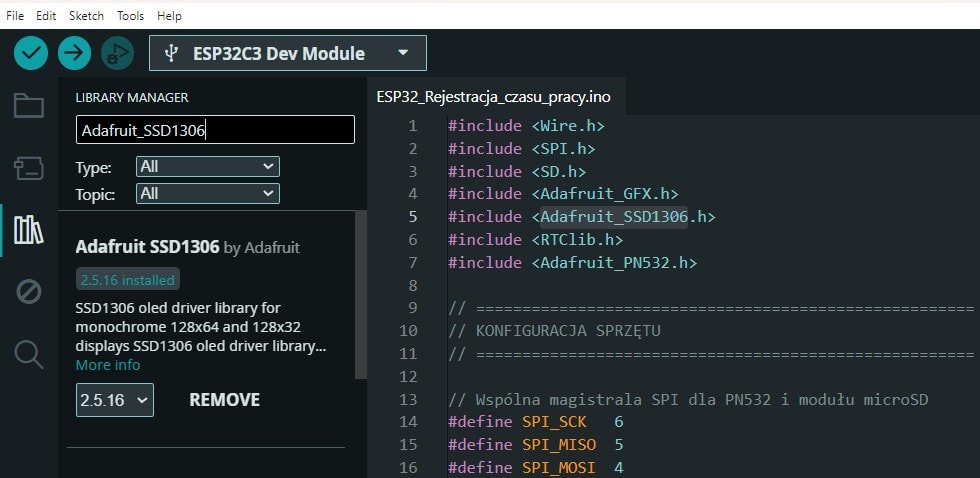This screenshot has width=980, height=478.
Task: Click the Verify sketch checkmark button
Action: 31,53
